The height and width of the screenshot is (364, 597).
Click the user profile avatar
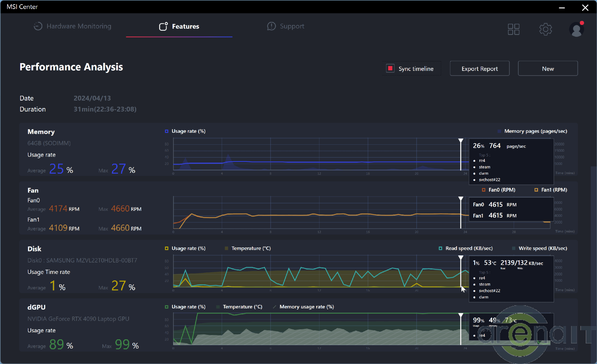point(576,30)
